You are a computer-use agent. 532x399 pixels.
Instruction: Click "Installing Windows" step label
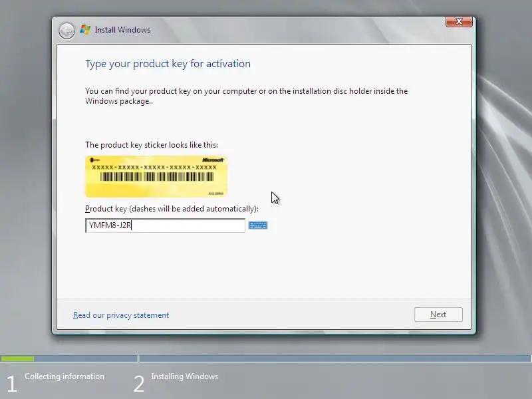[x=185, y=376]
